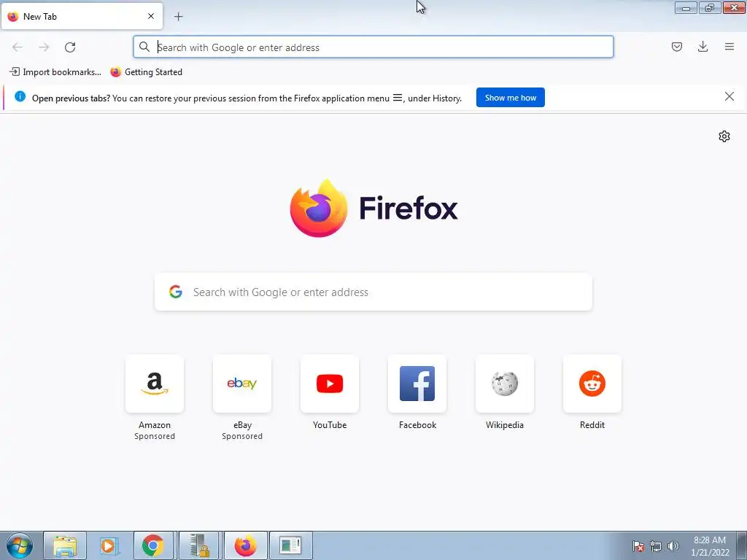The height and width of the screenshot is (560, 747).
Task: Click the Show me how button
Action: (x=510, y=98)
